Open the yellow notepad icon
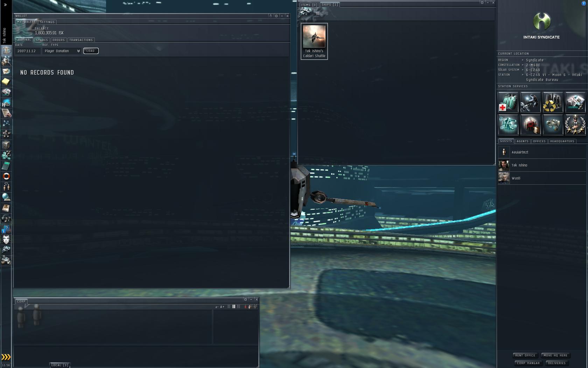Screen dimensions: 588x368 (6, 82)
